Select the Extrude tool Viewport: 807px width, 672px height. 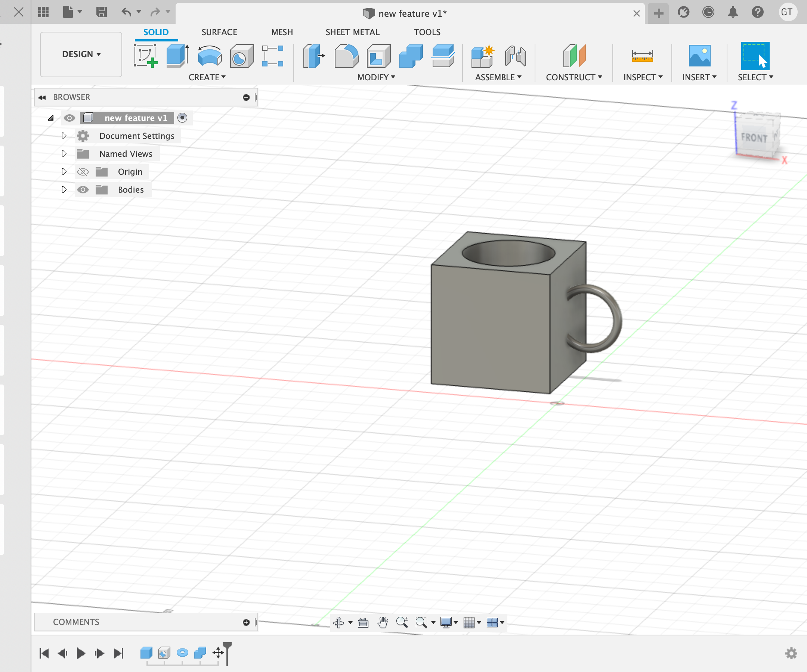click(x=177, y=56)
